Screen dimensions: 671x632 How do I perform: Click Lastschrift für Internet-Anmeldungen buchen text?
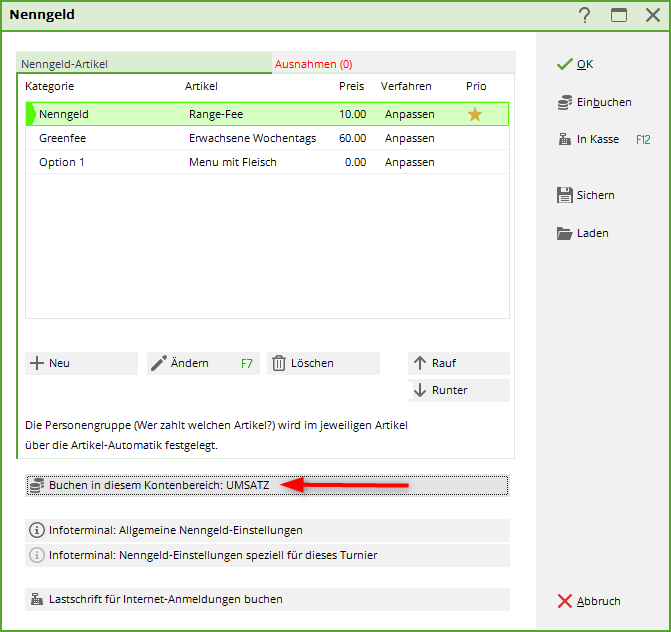(166, 599)
